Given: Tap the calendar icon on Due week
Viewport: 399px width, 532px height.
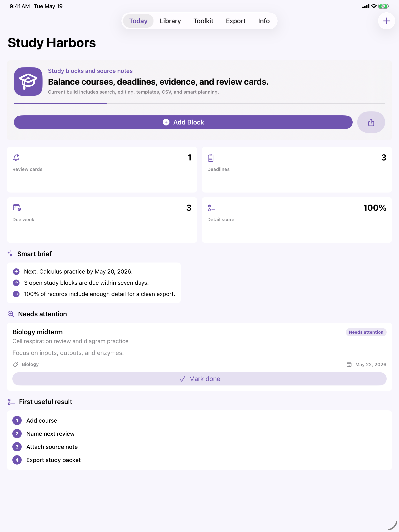Looking at the screenshot, I should [17, 208].
